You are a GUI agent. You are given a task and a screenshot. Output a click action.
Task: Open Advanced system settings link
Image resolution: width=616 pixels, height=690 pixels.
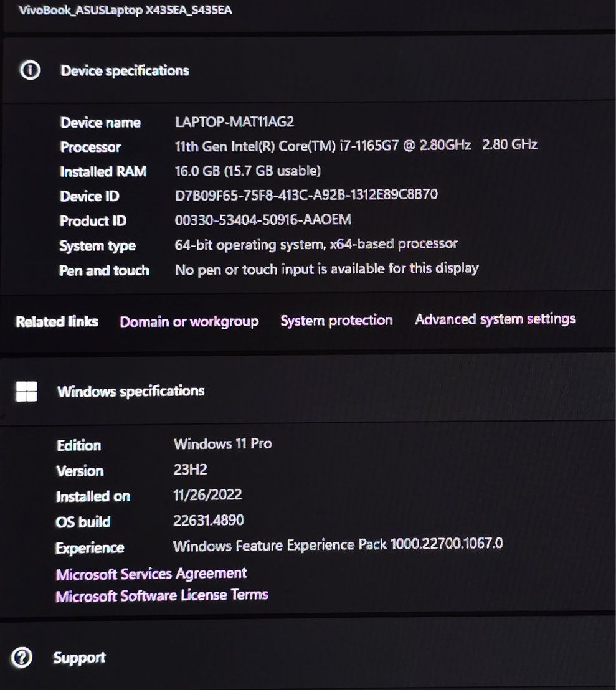coord(495,319)
